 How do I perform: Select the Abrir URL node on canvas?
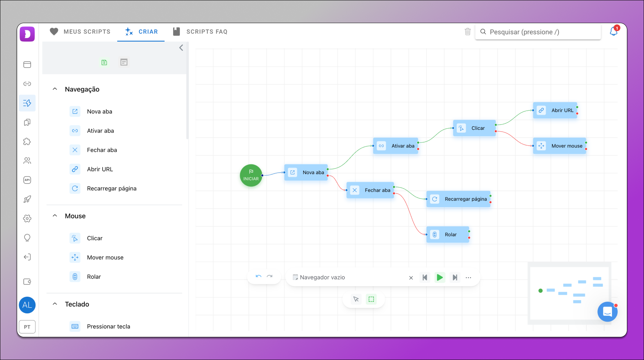click(x=555, y=110)
